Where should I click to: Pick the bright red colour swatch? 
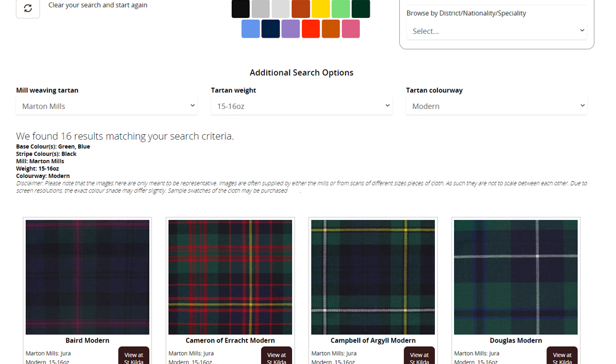pyautogui.click(x=310, y=29)
